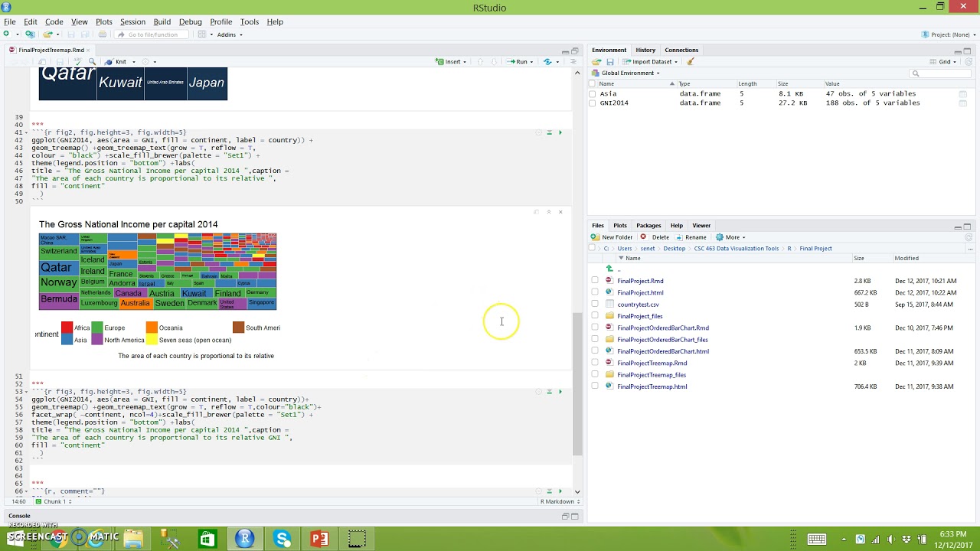Click the load workspace icon in Environment
Image resolution: width=980 pixels, height=551 pixels.
coord(597,62)
